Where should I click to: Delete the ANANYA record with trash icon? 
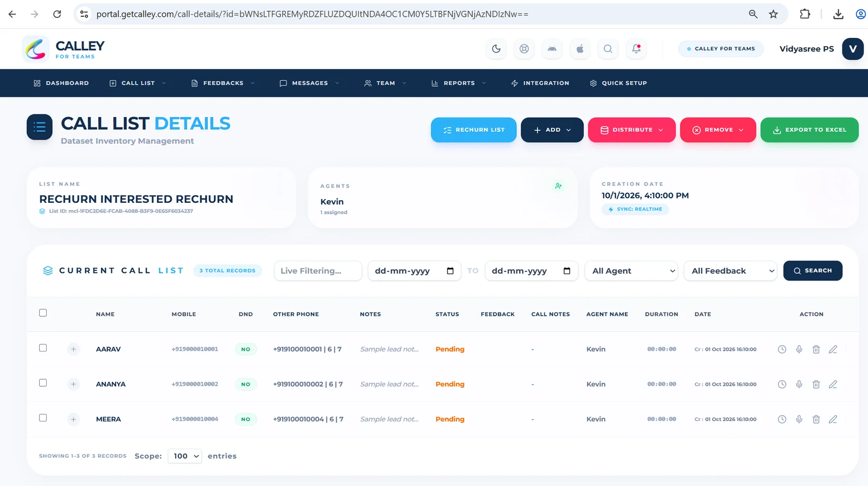click(x=816, y=384)
